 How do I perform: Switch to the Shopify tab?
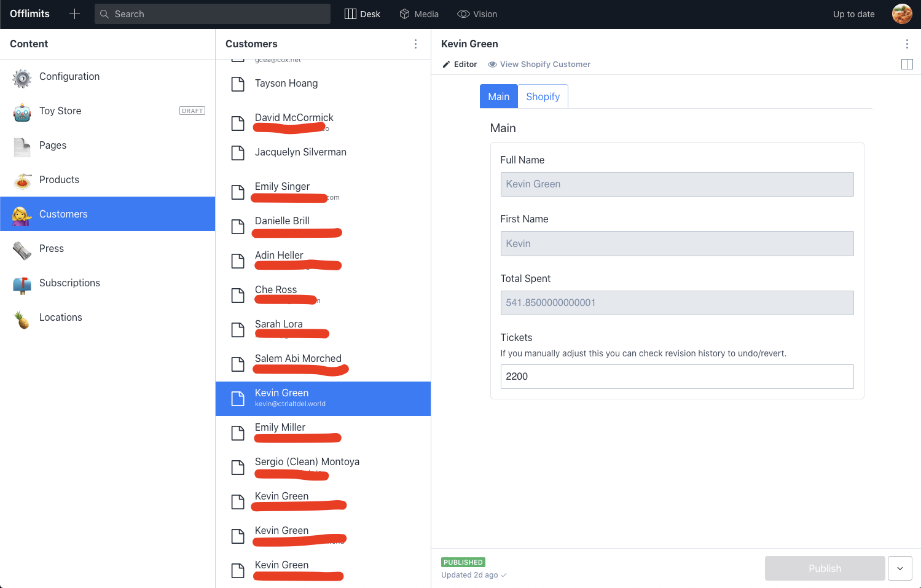(543, 96)
